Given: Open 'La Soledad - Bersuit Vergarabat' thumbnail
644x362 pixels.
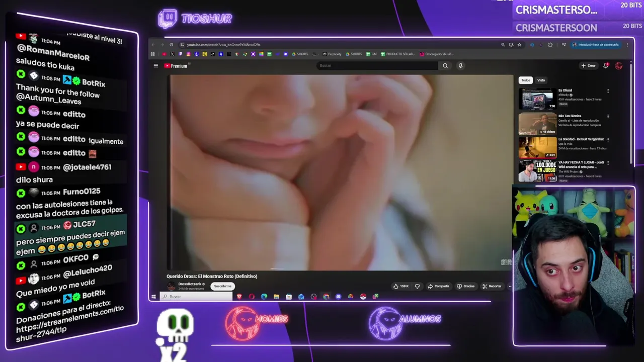Looking at the screenshot, I should click(x=537, y=147).
